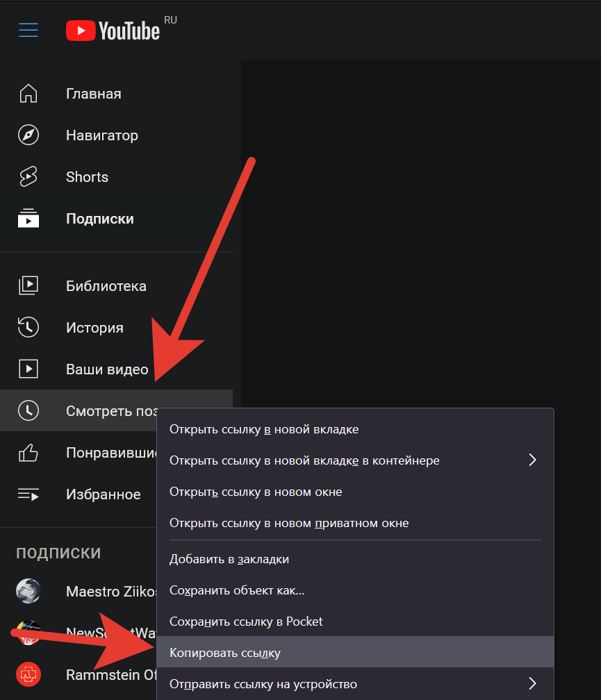Click the Подписки subscriptions icon
The image size is (601, 700).
(x=28, y=219)
